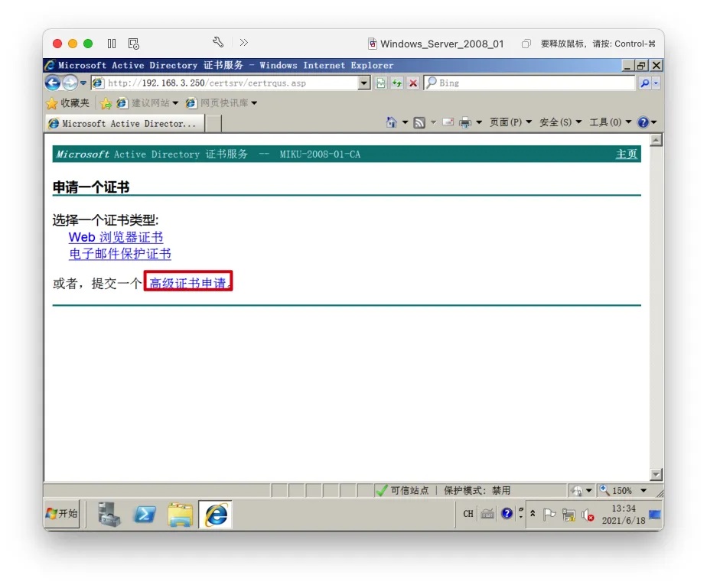The image size is (707, 588).
Task: Stop loading the page
Action: coord(413,83)
